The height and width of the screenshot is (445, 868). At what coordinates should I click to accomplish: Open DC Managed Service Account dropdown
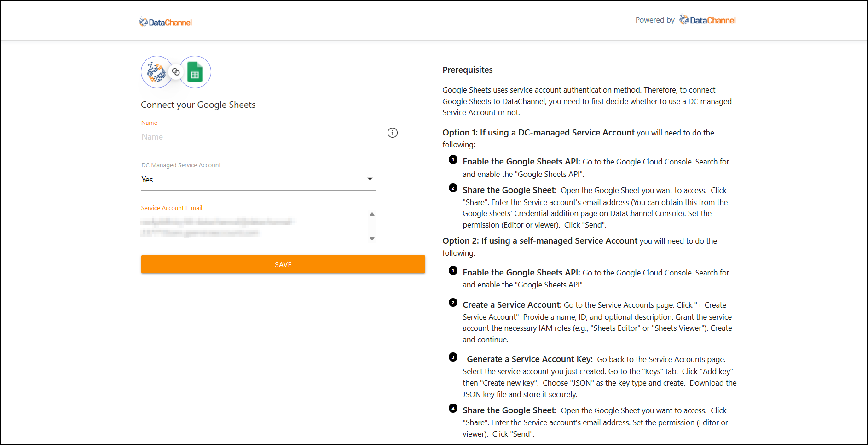pos(259,180)
